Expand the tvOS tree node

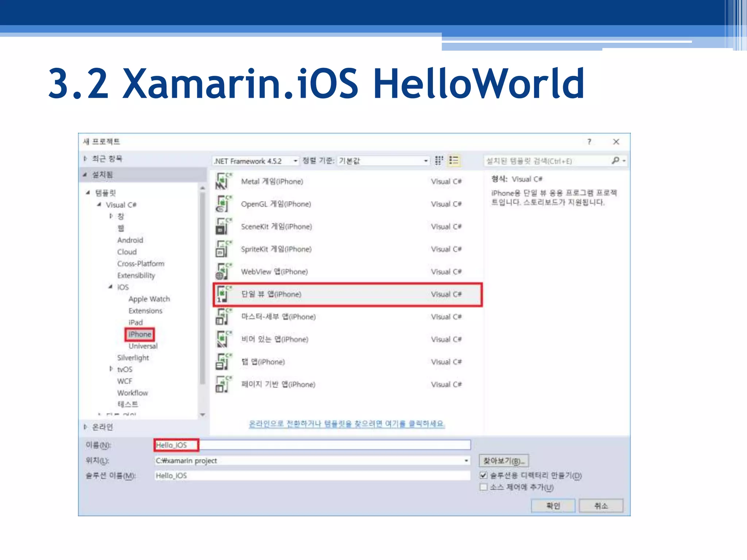pyautogui.click(x=111, y=369)
